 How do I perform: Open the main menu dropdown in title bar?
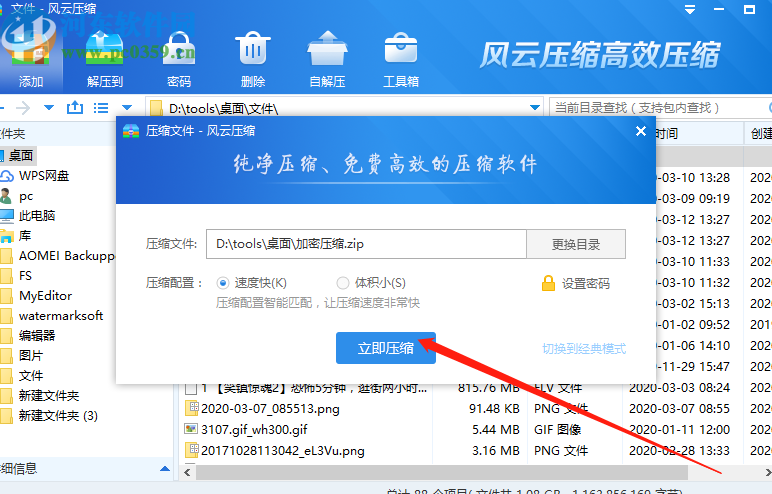click(690, 9)
